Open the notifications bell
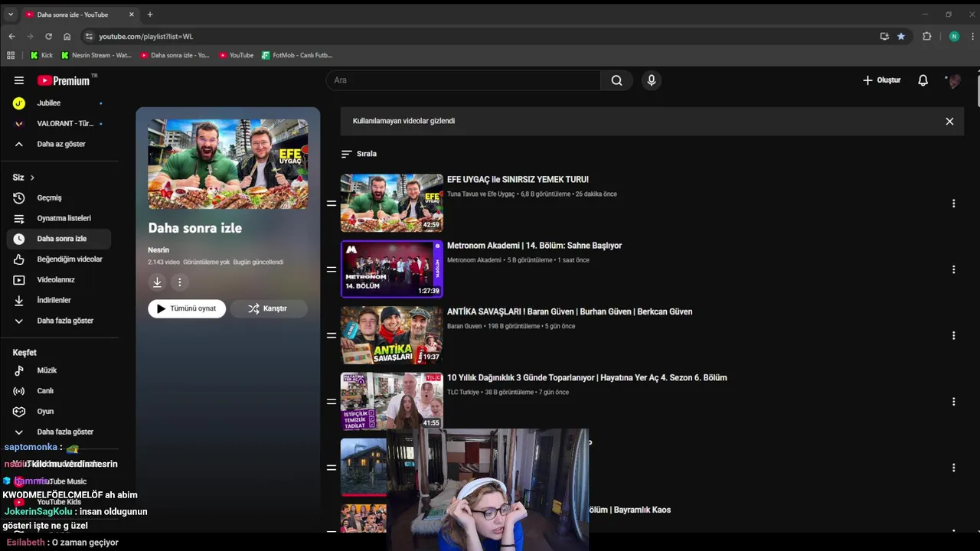The width and height of the screenshot is (980, 551). pyautogui.click(x=923, y=80)
